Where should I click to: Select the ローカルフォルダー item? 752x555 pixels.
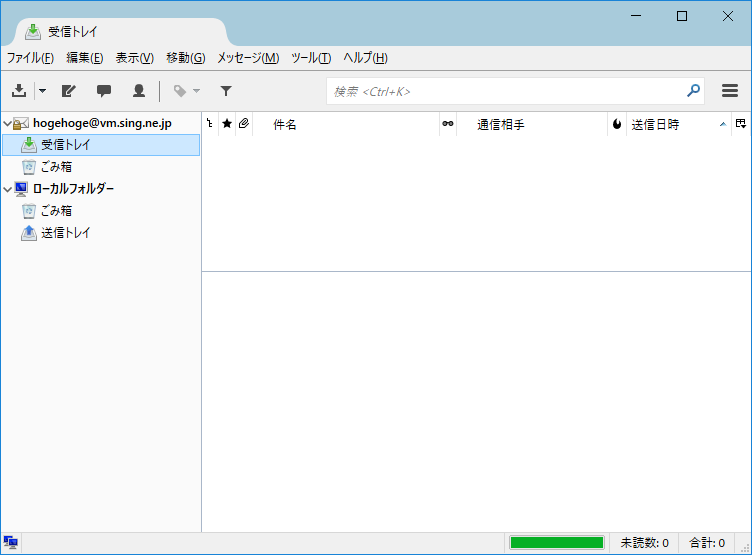point(73,189)
